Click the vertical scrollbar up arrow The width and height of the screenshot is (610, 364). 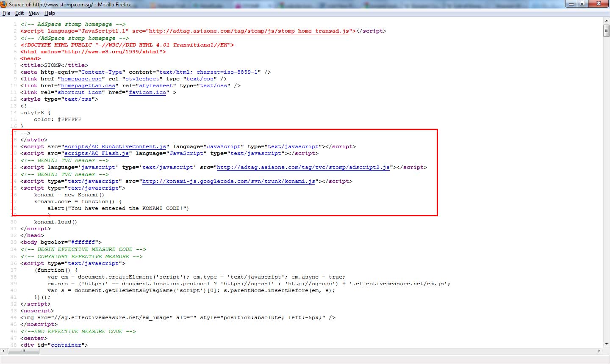606,21
